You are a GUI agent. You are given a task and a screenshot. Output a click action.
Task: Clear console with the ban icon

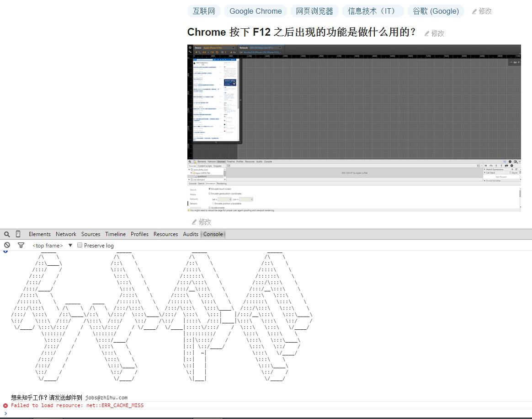click(x=7, y=245)
